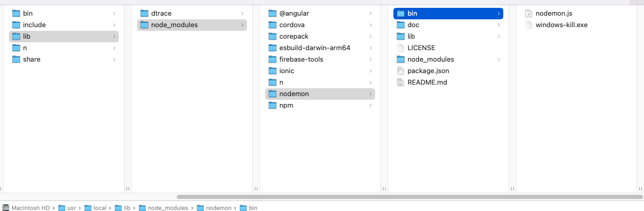This screenshot has height=211, width=644.
Task: Click column resize handle after nodemon column
Action: [384, 189]
